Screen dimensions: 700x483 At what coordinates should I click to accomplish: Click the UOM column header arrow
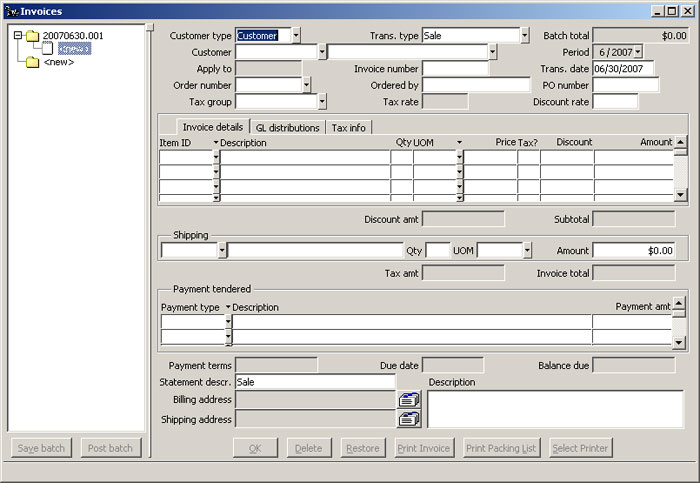click(x=459, y=143)
